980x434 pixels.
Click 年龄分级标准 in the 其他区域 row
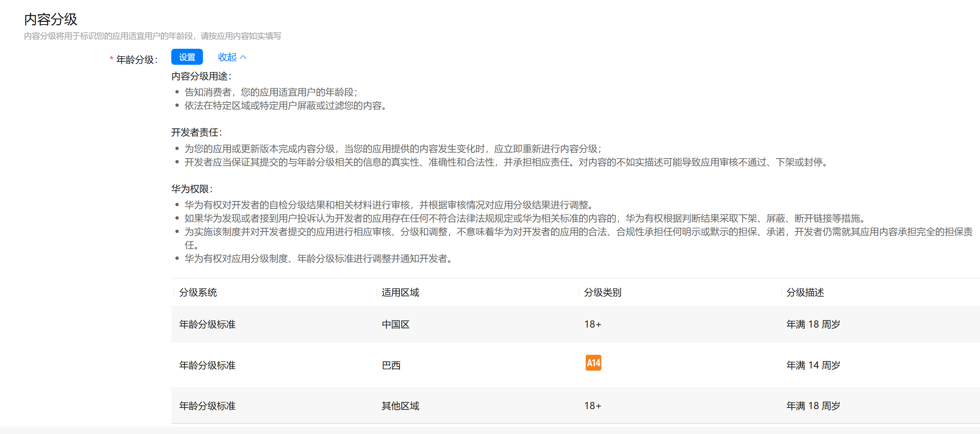coord(207,405)
